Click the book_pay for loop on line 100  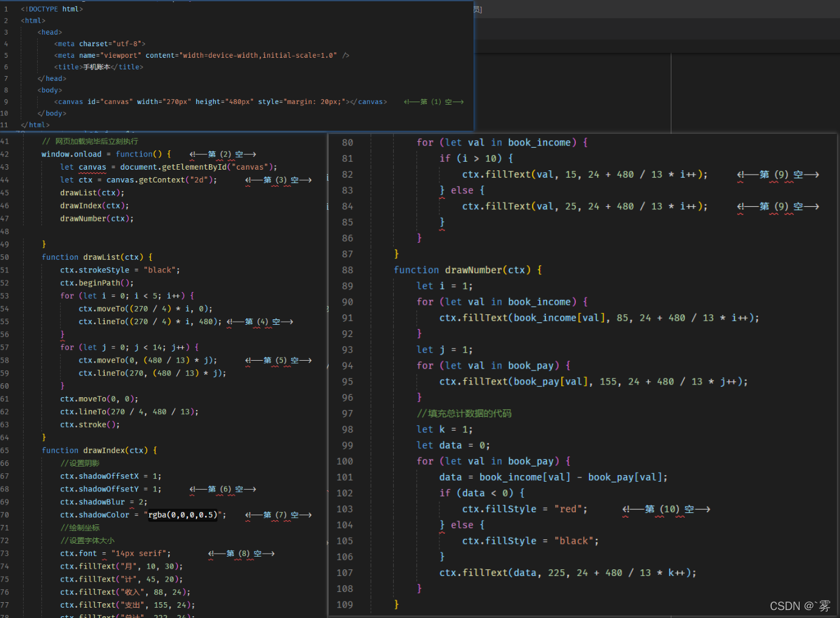click(494, 461)
